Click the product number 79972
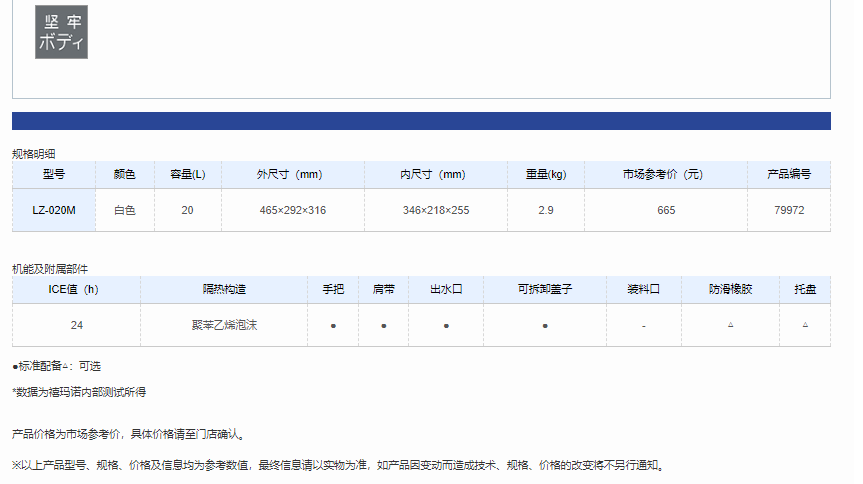 pos(789,210)
